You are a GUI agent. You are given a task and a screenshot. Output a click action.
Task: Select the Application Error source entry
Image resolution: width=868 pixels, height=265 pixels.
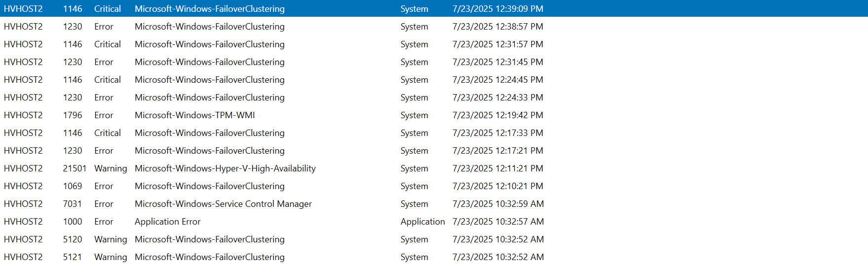click(x=167, y=222)
